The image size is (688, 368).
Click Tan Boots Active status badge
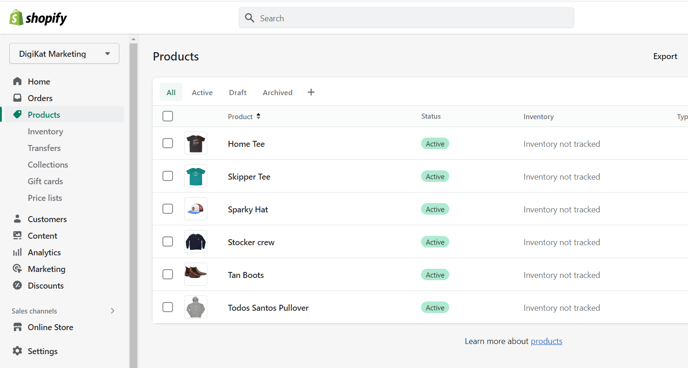(435, 275)
